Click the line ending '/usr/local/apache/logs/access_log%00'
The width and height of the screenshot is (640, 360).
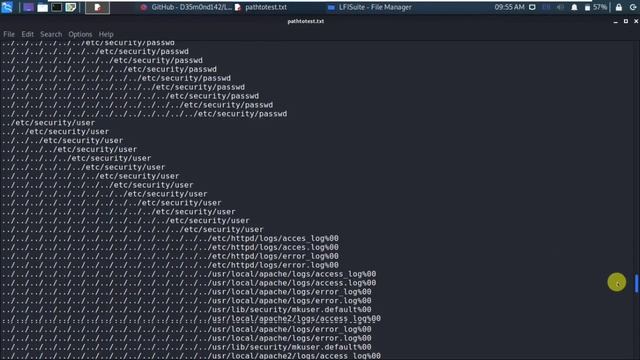click(189, 274)
